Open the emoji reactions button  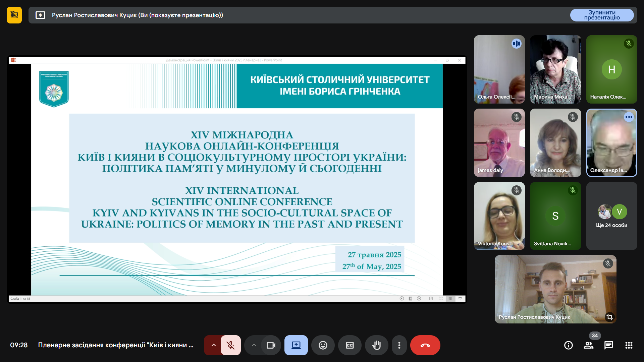tap(323, 345)
